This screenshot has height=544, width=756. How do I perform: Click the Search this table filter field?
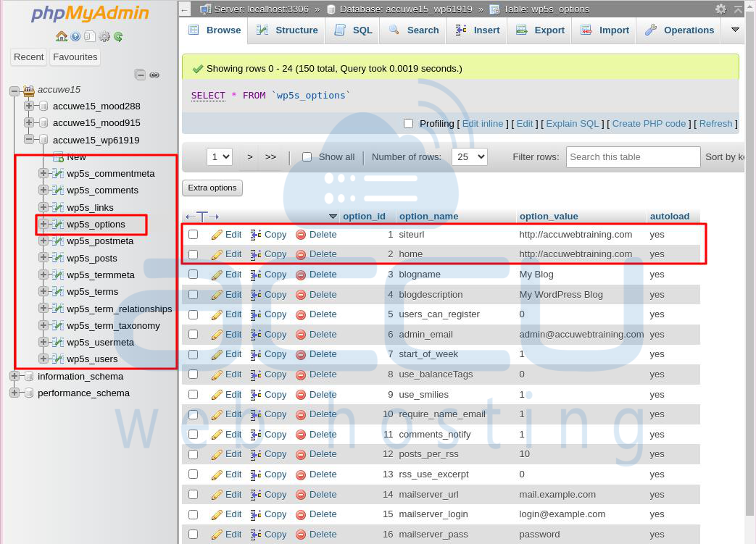(x=633, y=157)
